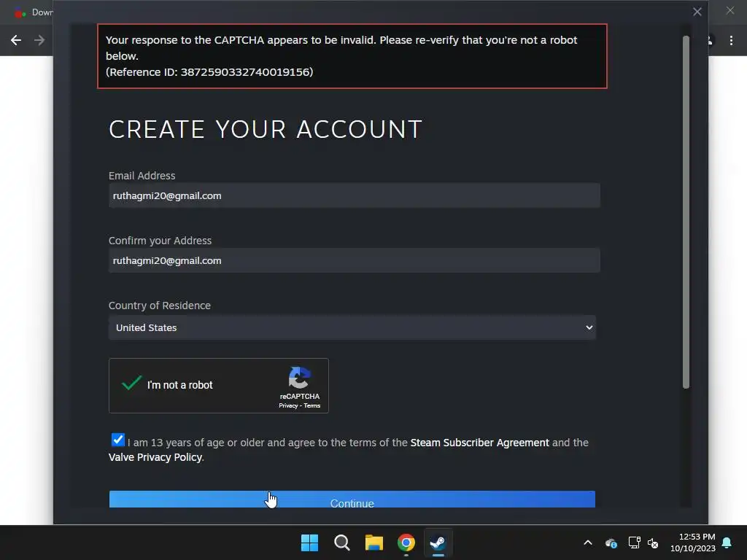Screen dimensions: 747x560
Task: Click the Steam taskbar icon
Action: tap(438, 542)
